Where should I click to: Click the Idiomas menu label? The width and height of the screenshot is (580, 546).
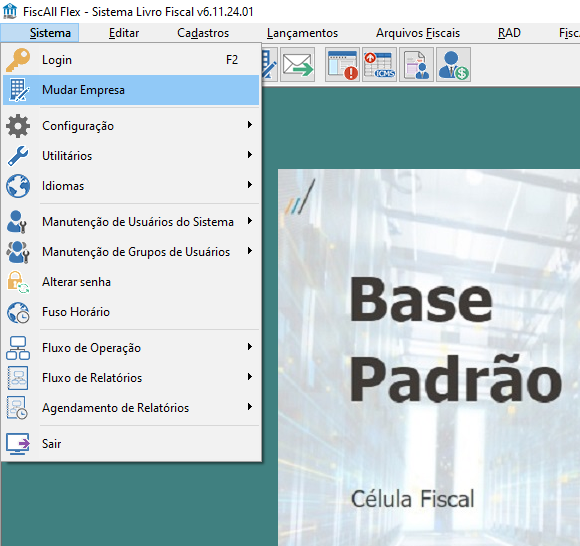pos(63,186)
